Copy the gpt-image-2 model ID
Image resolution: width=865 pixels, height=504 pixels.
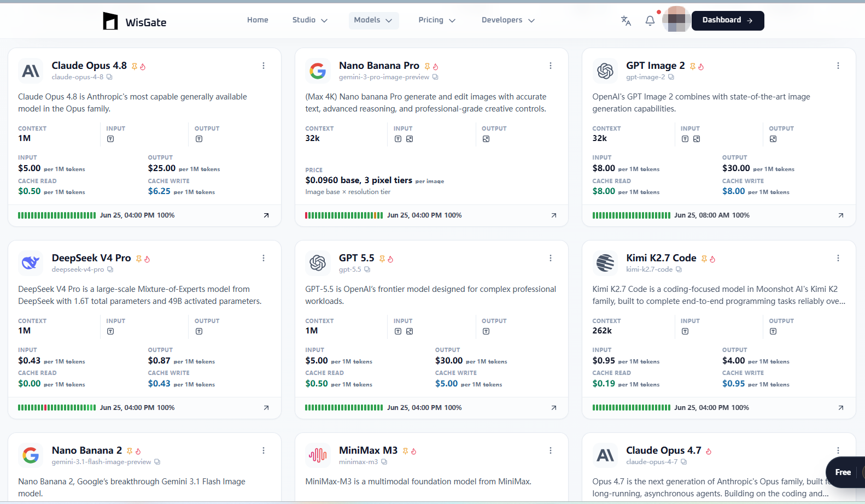point(671,77)
